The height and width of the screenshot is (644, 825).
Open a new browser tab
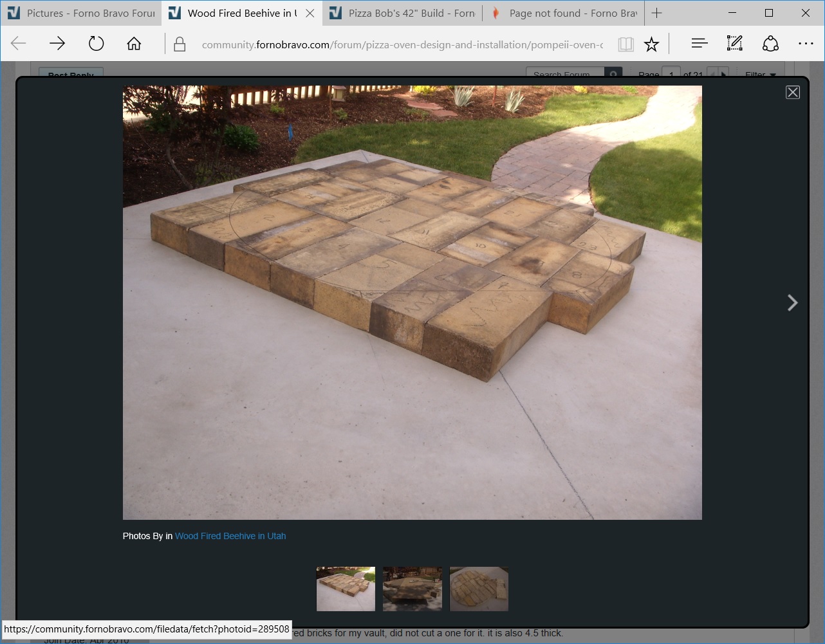[656, 13]
